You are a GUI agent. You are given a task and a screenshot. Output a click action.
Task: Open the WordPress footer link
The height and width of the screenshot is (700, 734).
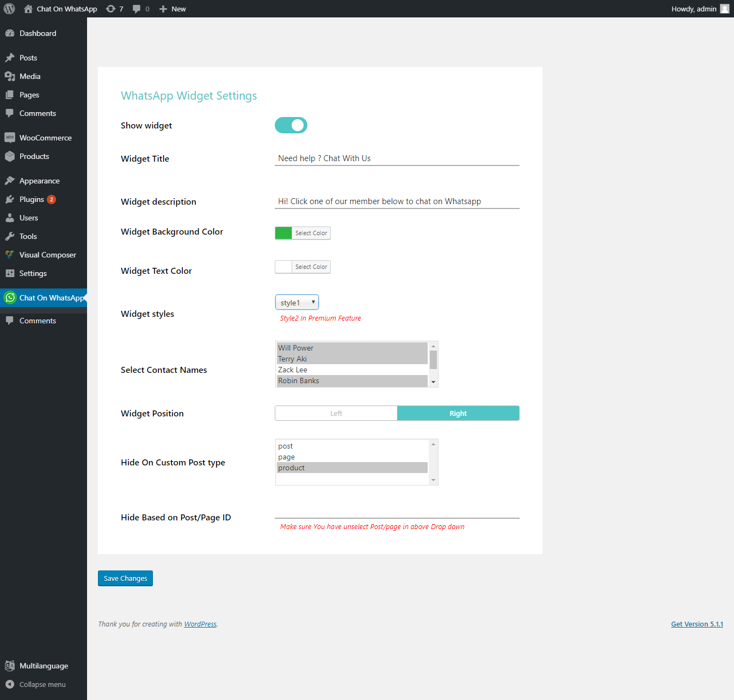click(200, 624)
